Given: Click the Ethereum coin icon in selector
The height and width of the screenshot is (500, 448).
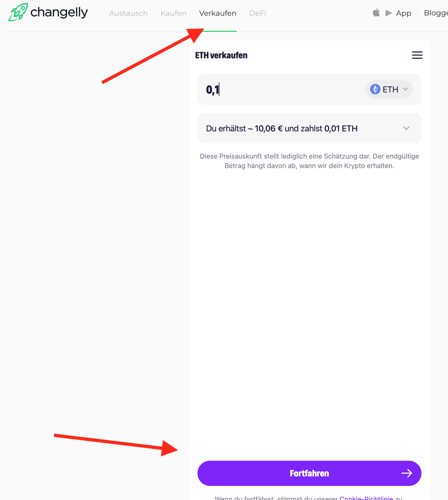Looking at the screenshot, I should [375, 89].
